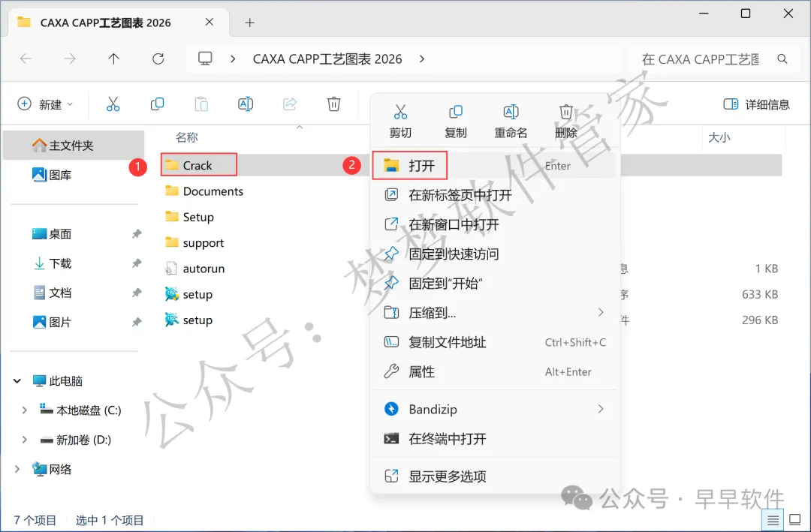Choose 在新窗口中打开
This screenshot has height=532, width=811.
(x=494, y=224)
